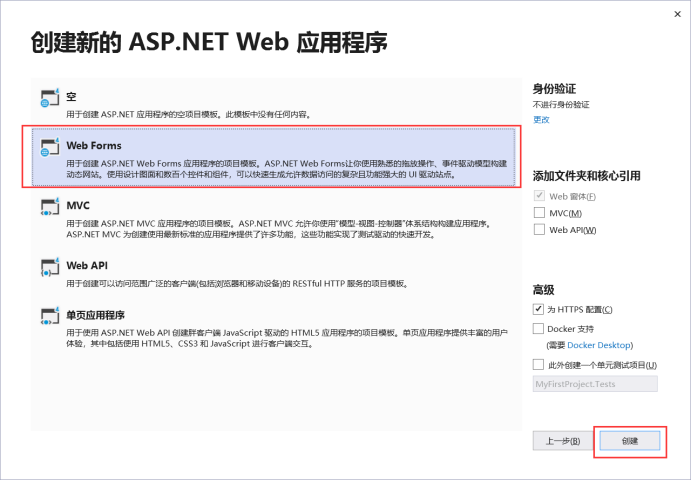Screen dimensions: 692x480
Task: Click the MVC template description text
Action: [278, 229]
